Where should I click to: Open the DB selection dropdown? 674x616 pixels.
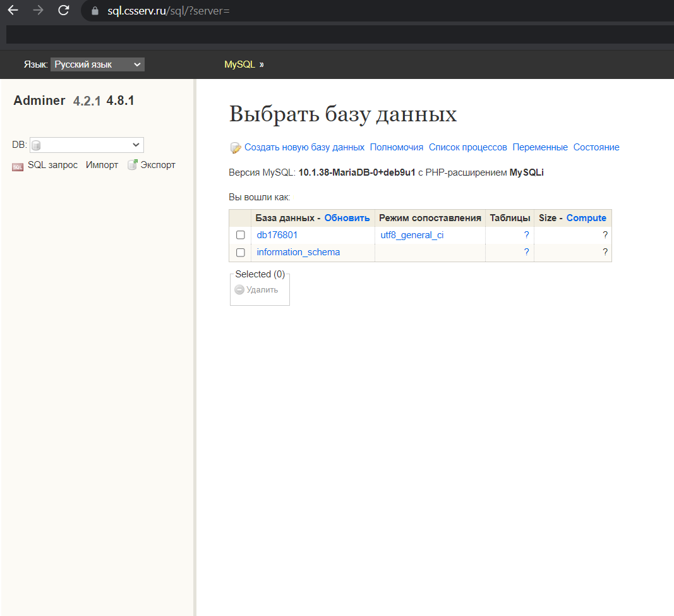(x=87, y=145)
